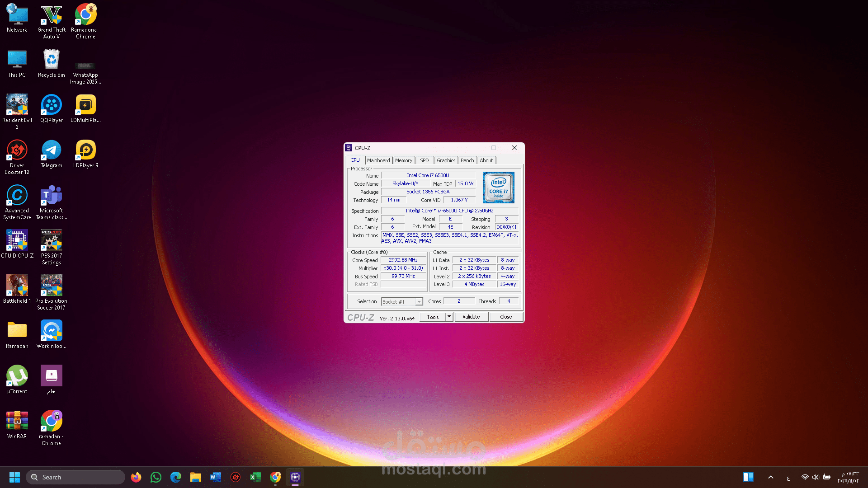The image size is (868, 488).
Task: Expand the Socket #1 selection dropdown
Action: tap(402, 302)
